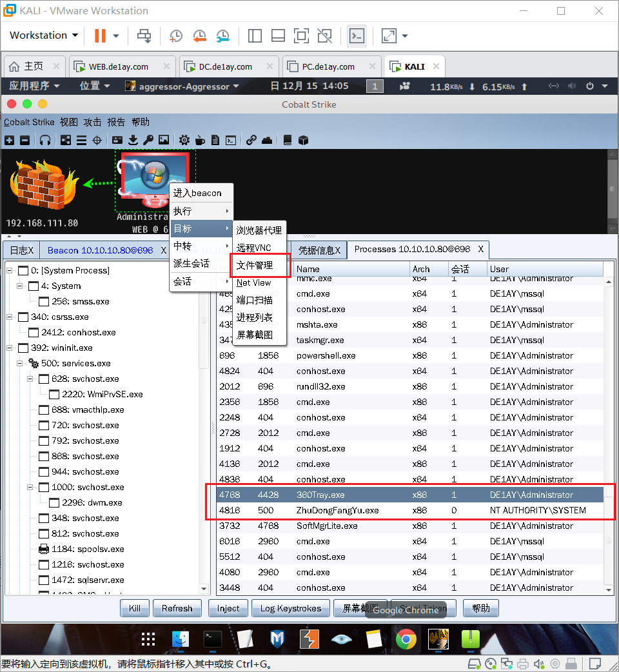Open the 攻击 menu
Viewport: 619px width, 672px height.
93,122
